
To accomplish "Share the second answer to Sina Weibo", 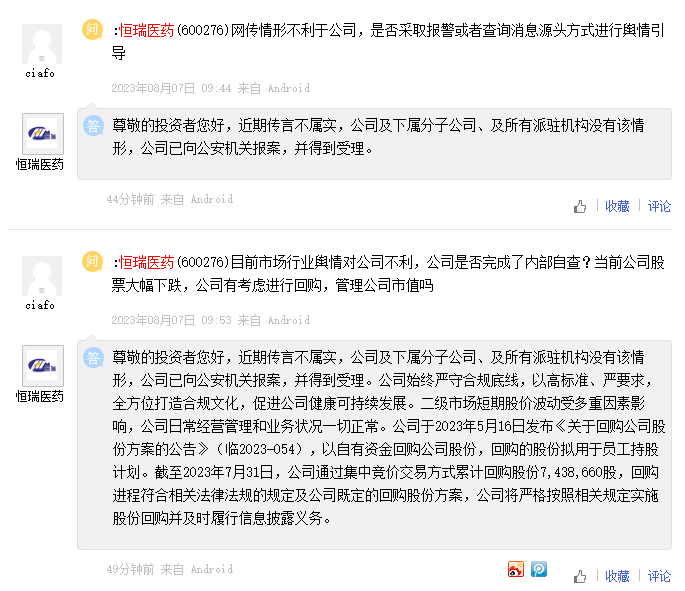I will coord(516,569).
